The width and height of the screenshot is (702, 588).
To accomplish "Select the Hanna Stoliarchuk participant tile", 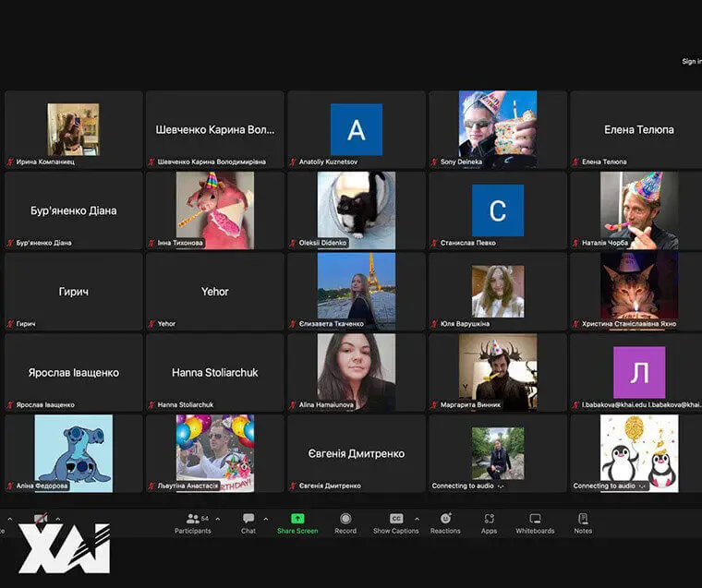I will click(x=214, y=372).
